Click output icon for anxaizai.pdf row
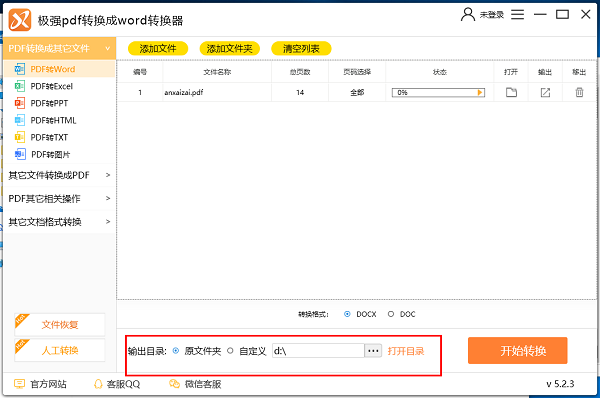600x398 pixels. (x=545, y=92)
